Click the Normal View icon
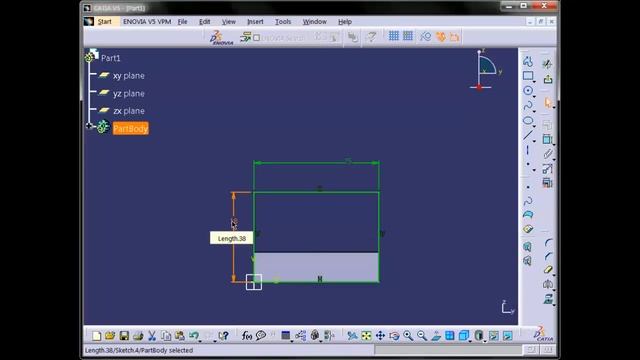Screen dimensions: 640x360 (436, 336)
